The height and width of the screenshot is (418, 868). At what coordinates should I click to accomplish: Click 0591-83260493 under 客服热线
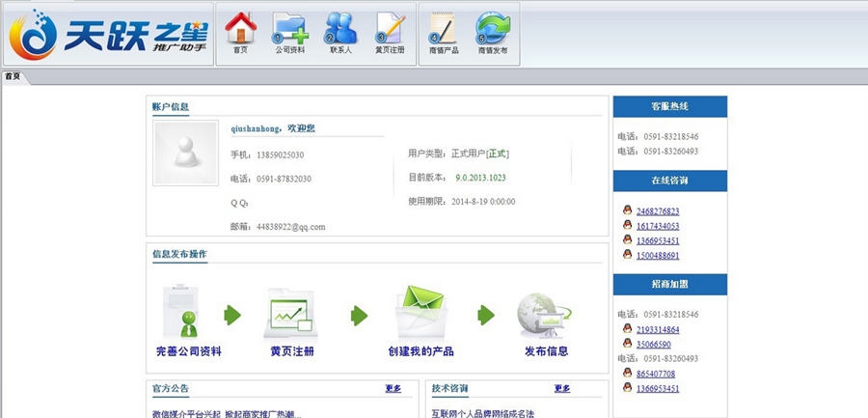click(x=671, y=152)
